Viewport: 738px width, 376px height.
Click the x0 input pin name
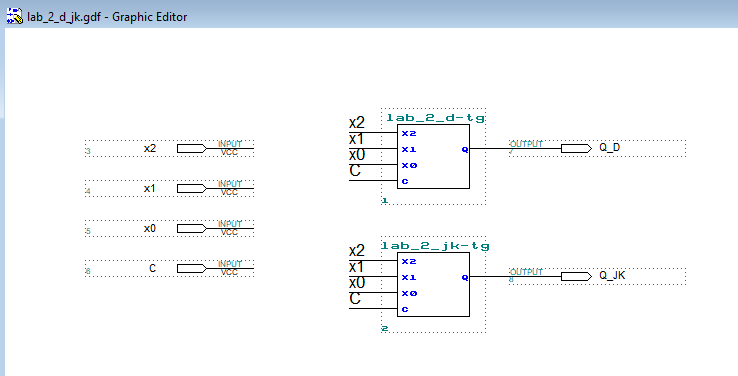click(x=150, y=228)
